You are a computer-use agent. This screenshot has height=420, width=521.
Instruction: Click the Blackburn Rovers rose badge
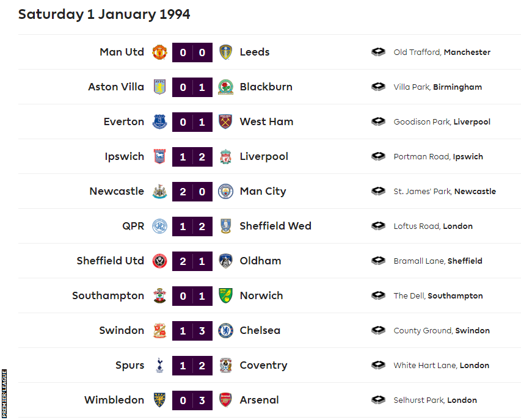pyautogui.click(x=225, y=87)
